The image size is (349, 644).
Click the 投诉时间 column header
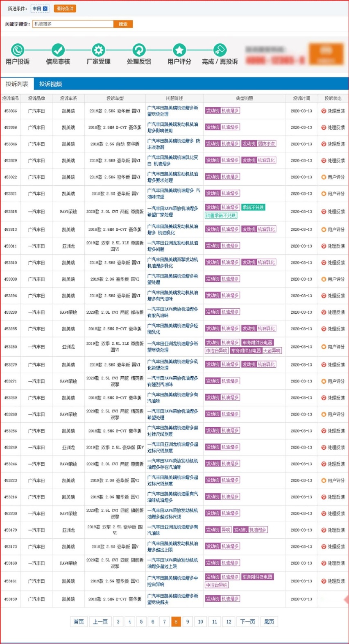pos(301,98)
